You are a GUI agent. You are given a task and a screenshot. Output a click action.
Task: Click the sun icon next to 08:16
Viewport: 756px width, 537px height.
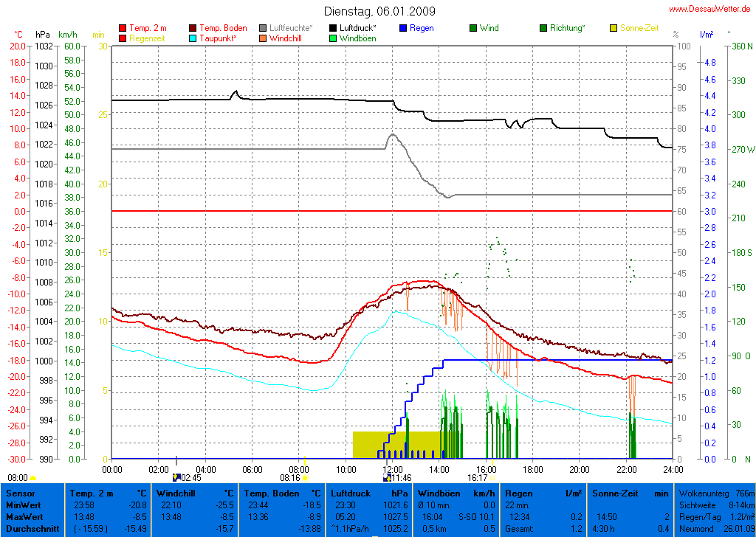click(305, 478)
